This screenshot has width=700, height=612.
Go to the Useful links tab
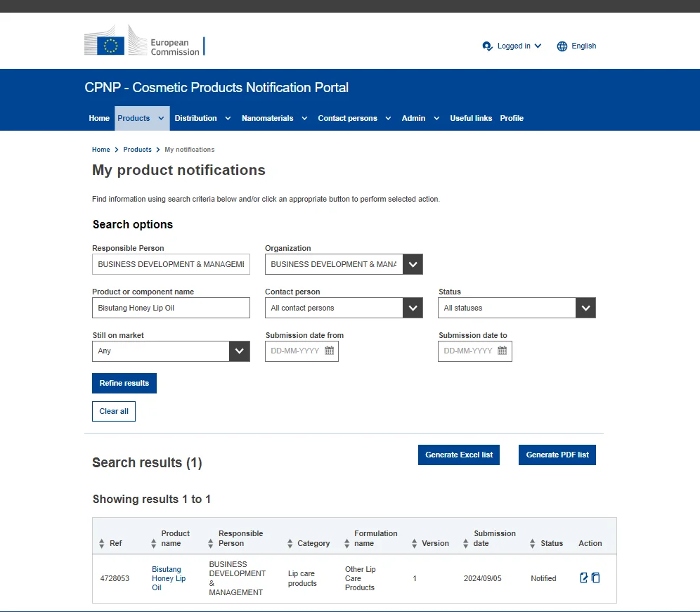tap(471, 118)
